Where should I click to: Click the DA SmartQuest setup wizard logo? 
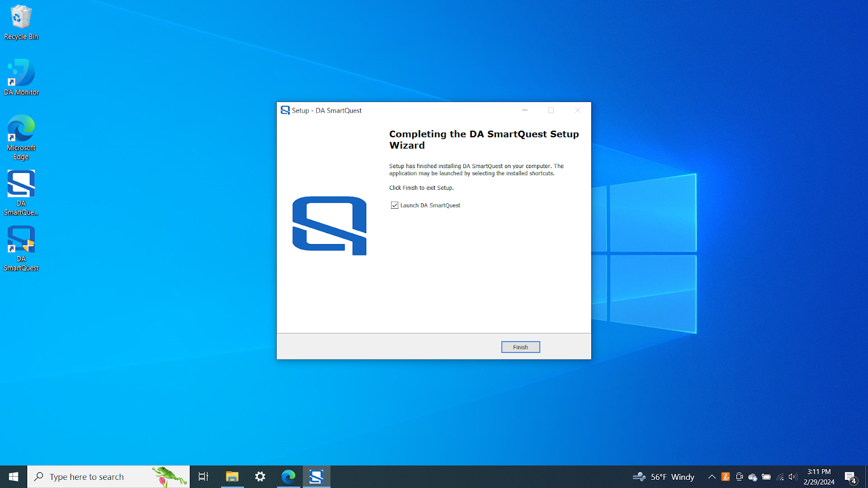(x=329, y=227)
